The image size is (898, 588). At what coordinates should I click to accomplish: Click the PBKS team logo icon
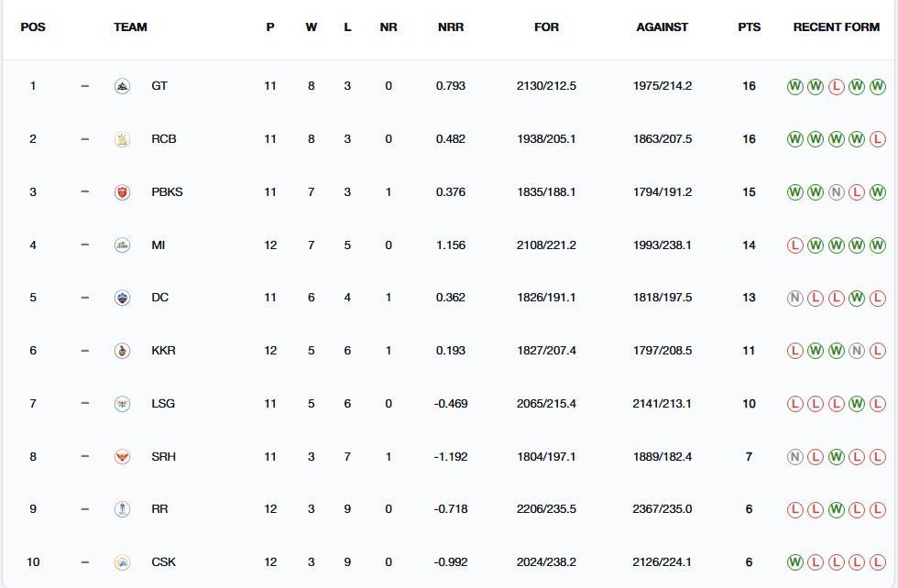122,192
